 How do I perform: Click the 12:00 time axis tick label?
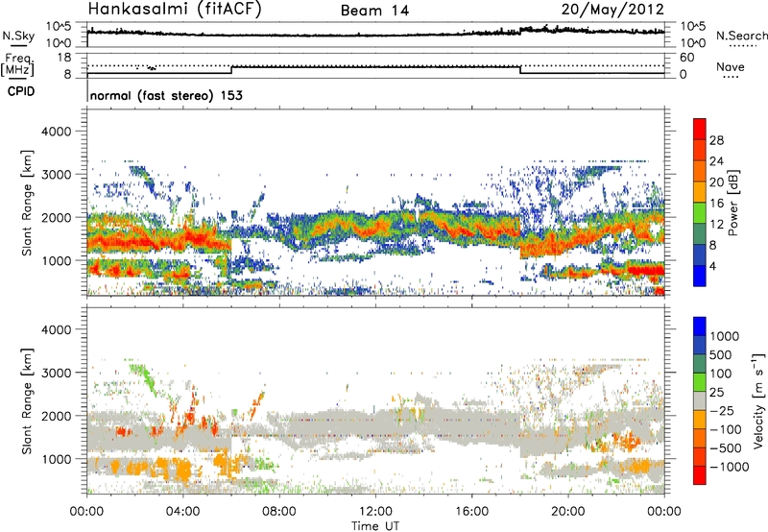375,512
